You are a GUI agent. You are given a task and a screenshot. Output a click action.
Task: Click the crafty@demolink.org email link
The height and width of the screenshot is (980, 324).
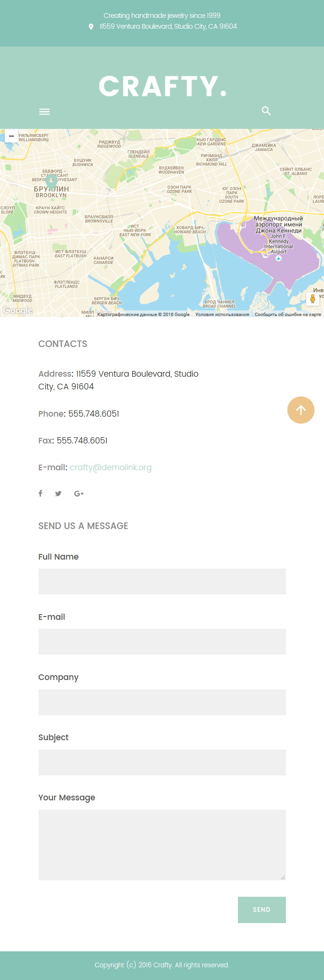tap(111, 467)
